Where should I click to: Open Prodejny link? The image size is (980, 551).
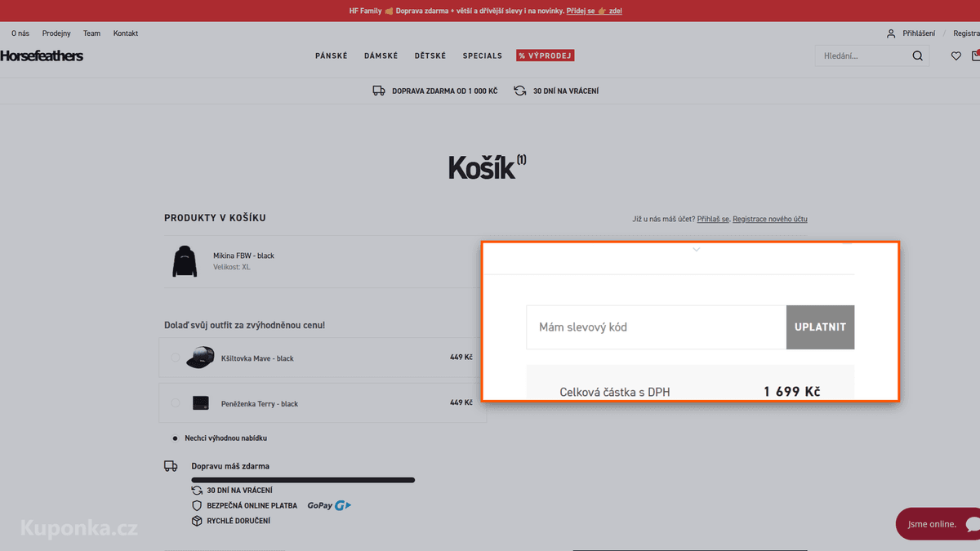point(56,33)
